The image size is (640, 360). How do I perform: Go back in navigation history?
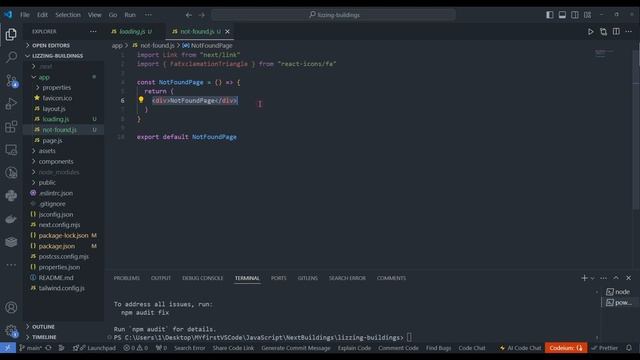point(189,15)
